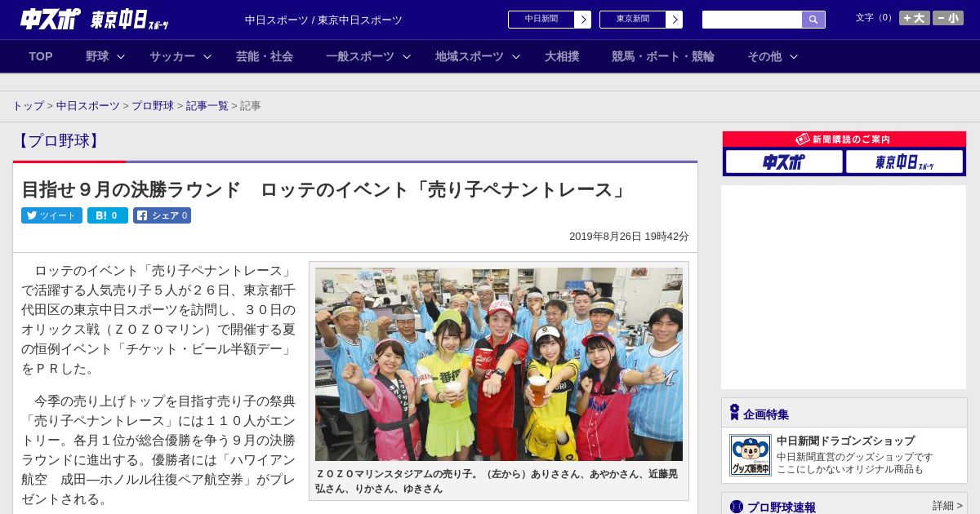Open the サッカー menu
The image size is (980, 514).
172,56
